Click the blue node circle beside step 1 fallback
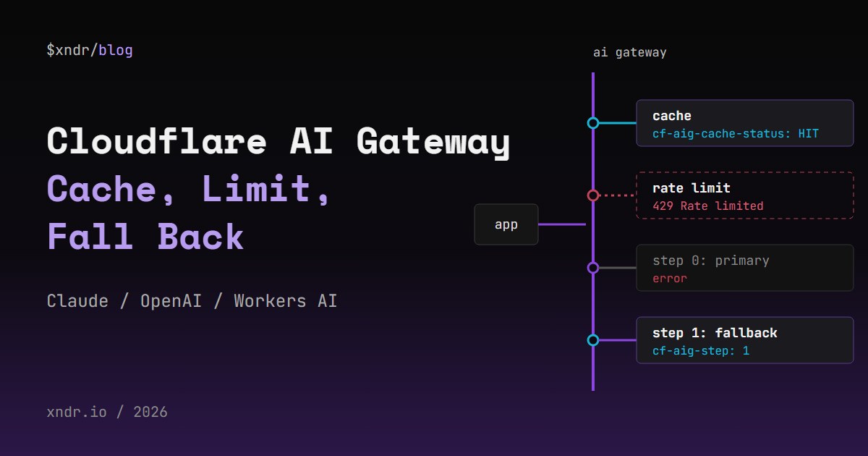This screenshot has height=456, width=868. coord(593,340)
